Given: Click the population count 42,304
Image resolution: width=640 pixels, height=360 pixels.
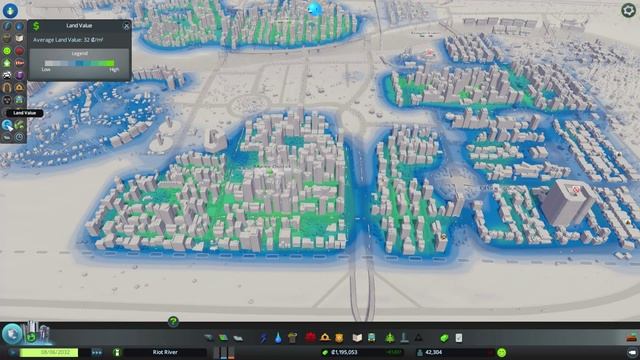Looking at the screenshot, I should click(433, 352).
